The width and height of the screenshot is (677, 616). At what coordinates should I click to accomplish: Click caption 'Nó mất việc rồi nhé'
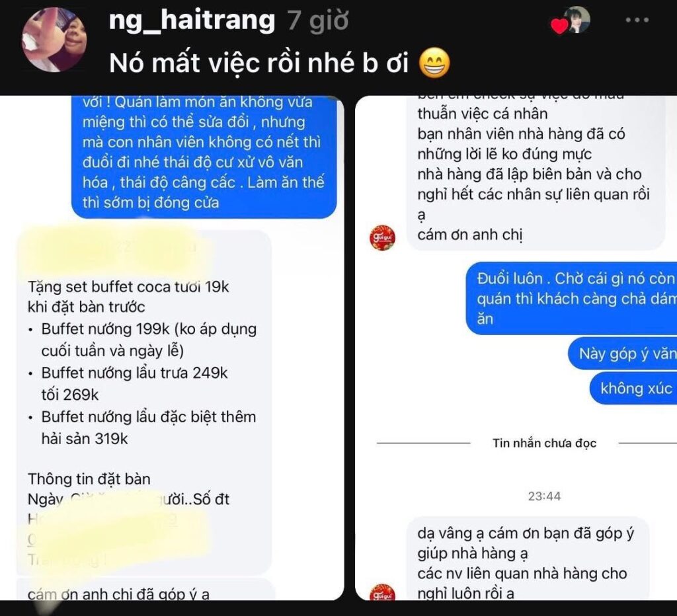[x=259, y=63]
